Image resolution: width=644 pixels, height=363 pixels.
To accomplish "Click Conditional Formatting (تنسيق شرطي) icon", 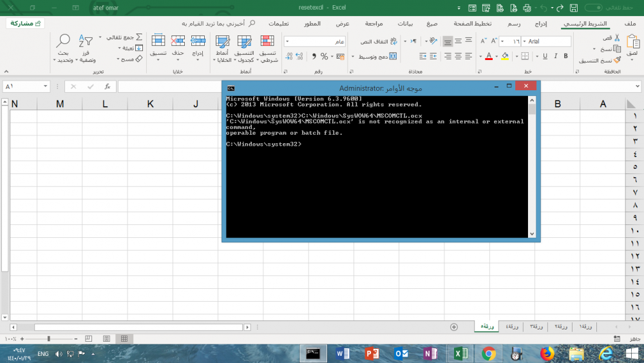I will (x=267, y=41).
